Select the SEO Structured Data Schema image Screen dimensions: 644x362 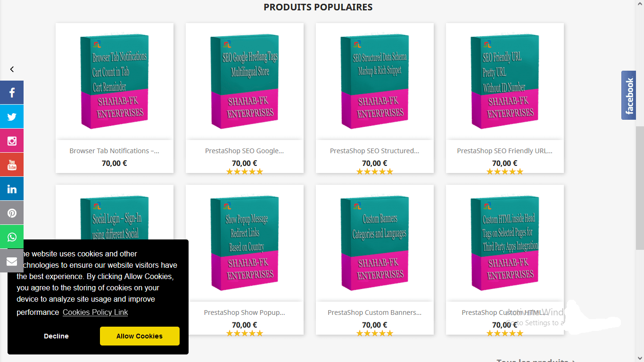tap(374, 82)
